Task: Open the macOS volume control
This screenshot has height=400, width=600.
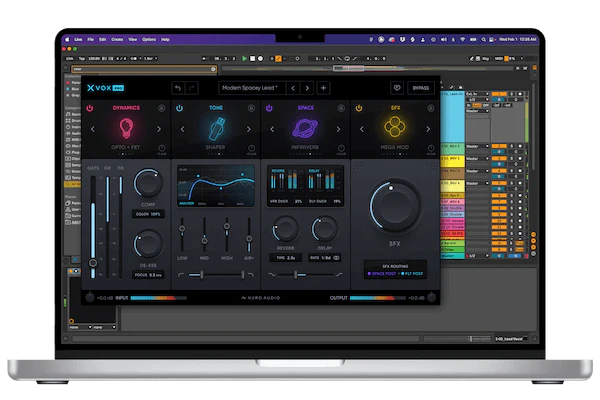Action: [443, 39]
